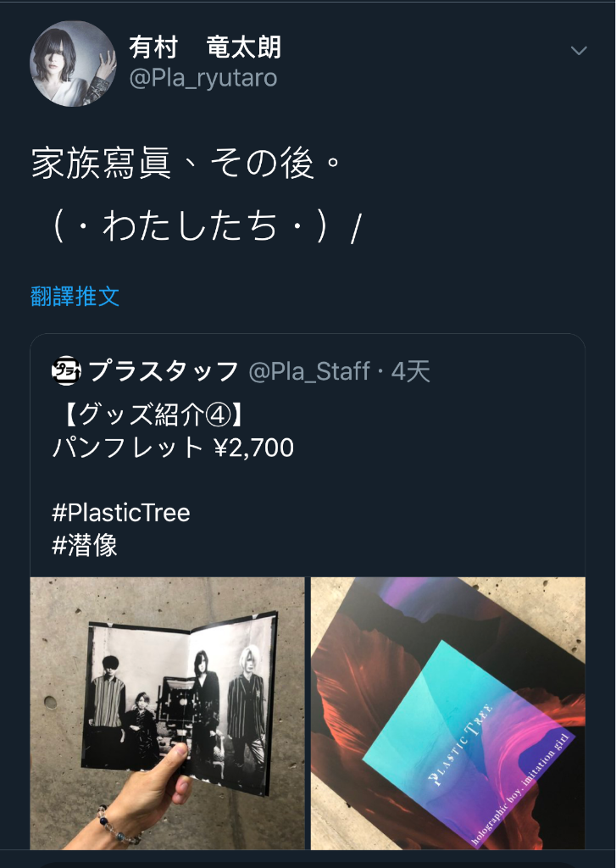
Task: Open the #PlasticTree hashtag
Action: [x=120, y=513]
